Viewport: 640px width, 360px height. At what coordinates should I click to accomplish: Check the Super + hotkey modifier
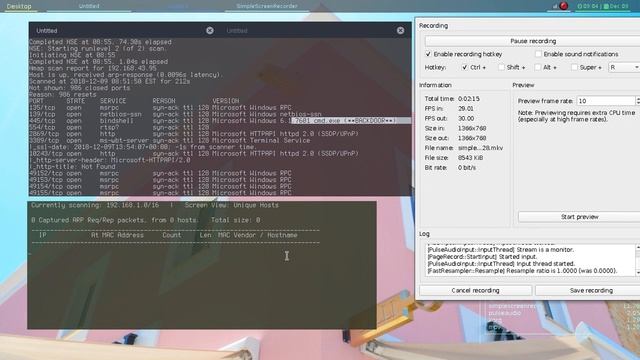574,67
